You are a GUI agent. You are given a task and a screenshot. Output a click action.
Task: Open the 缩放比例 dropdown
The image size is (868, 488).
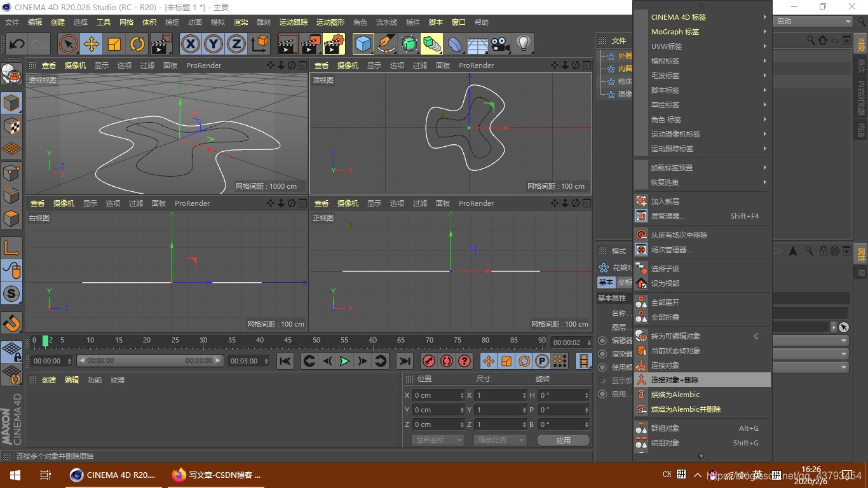501,440
